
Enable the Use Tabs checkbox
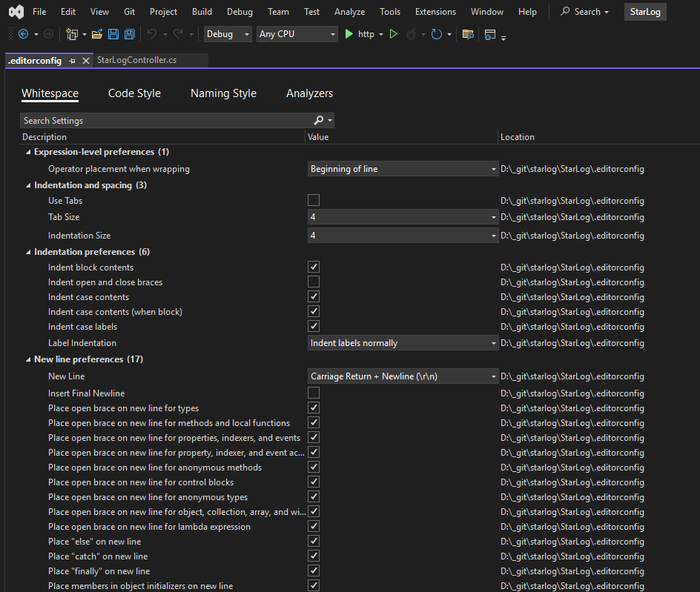(314, 200)
